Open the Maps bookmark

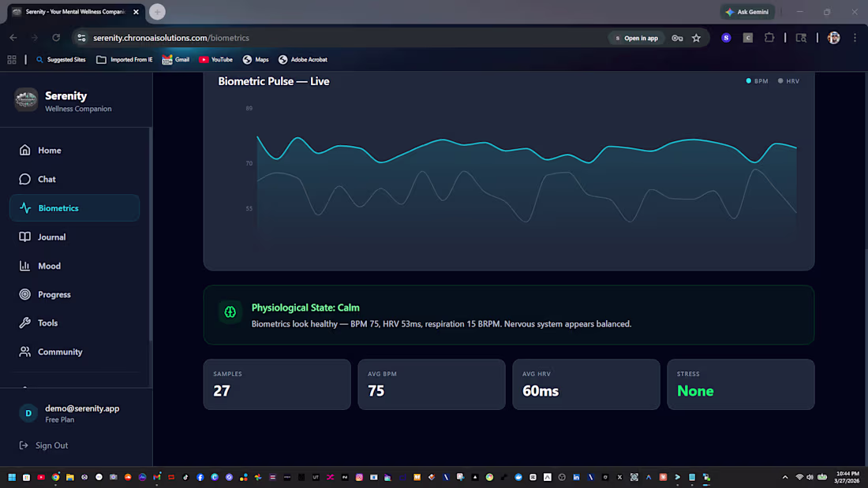[x=255, y=60]
